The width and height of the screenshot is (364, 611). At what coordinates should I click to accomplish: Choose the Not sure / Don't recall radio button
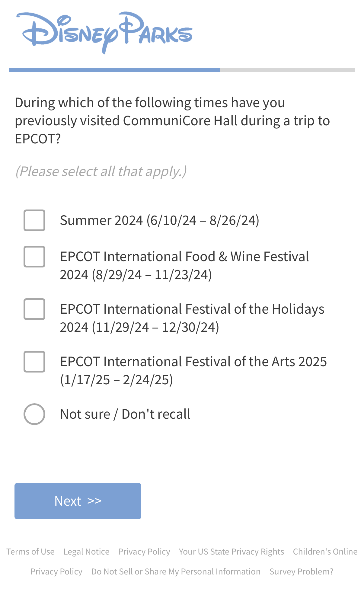pos(34,414)
